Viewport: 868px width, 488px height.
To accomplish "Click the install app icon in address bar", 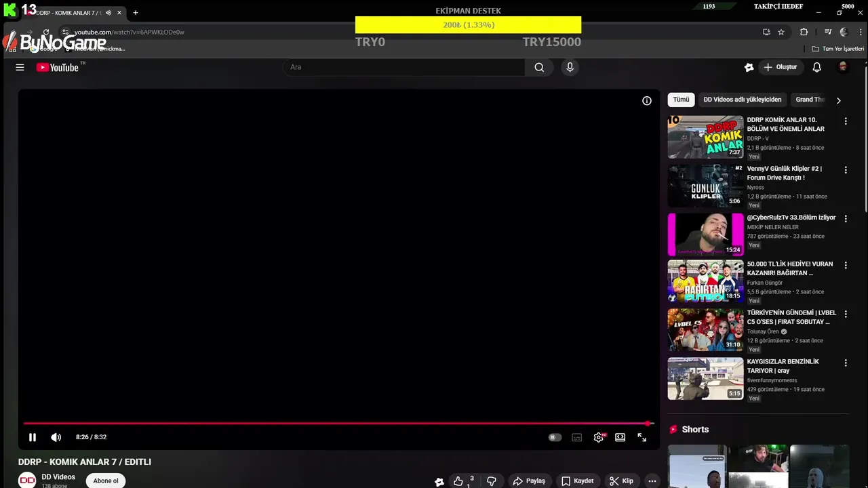I will [x=766, y=32].
